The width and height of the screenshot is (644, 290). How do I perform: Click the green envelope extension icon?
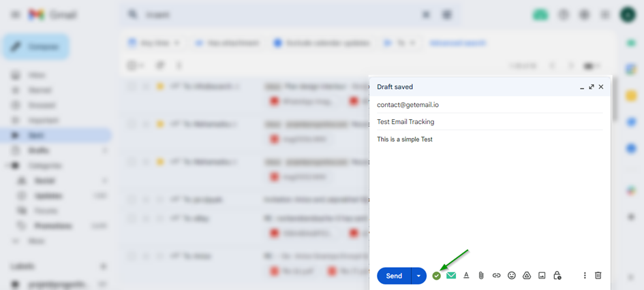(451, 276)
